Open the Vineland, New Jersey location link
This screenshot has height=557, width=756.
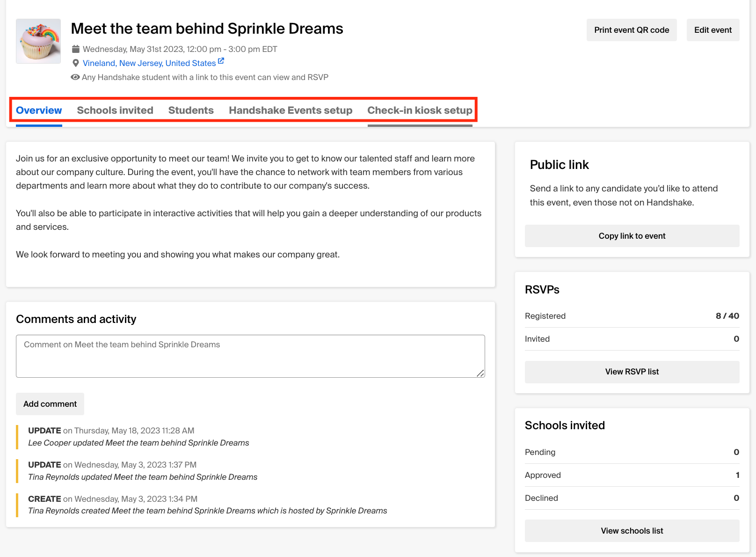tap(149, 63)
